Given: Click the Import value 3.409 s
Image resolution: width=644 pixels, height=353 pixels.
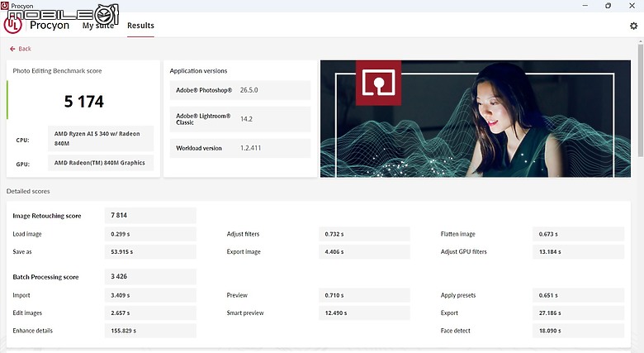Looking at the screenshot, I should tap(150, 295).
